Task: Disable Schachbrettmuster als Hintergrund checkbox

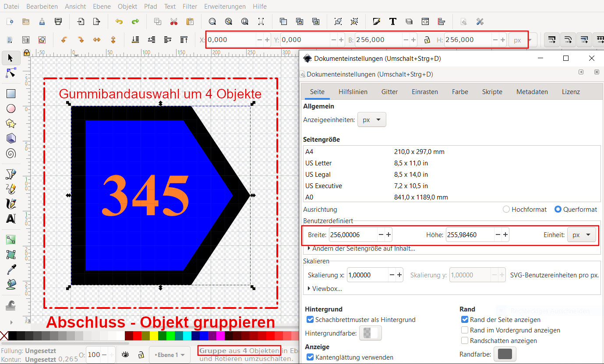Action: [x=310, y=320]
